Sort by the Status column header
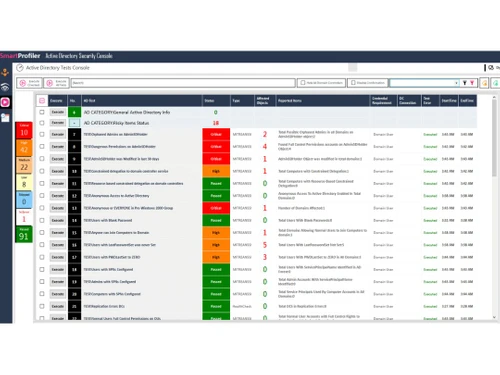Image resolution: width=500 pixels, height=375 pixels. pyautogui.click(x=216, y=101)
